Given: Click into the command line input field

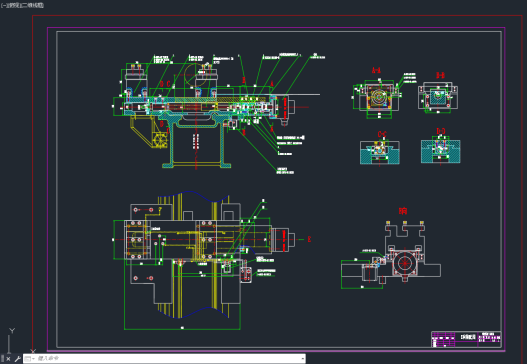Looking at the screenshot, I should 168,359.
